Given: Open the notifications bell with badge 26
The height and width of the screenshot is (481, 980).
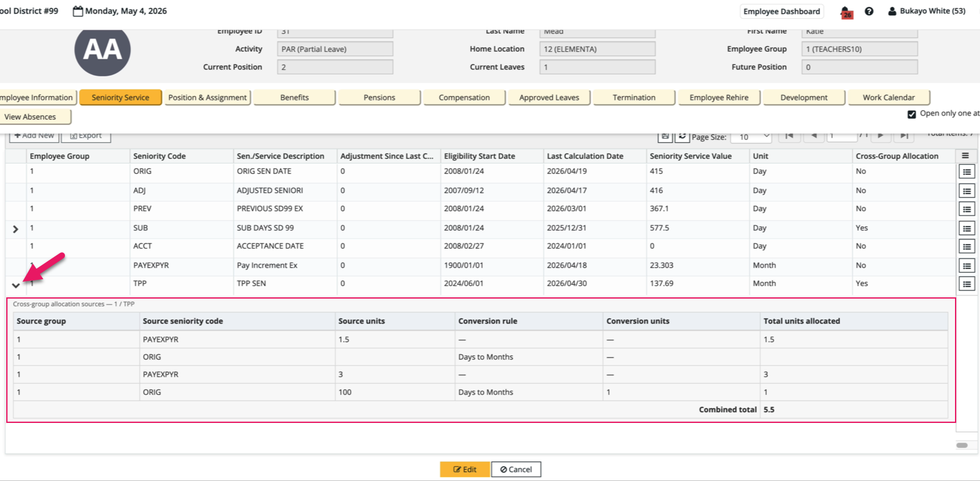Looking at the screenshot, I should (x=846, y=12).
